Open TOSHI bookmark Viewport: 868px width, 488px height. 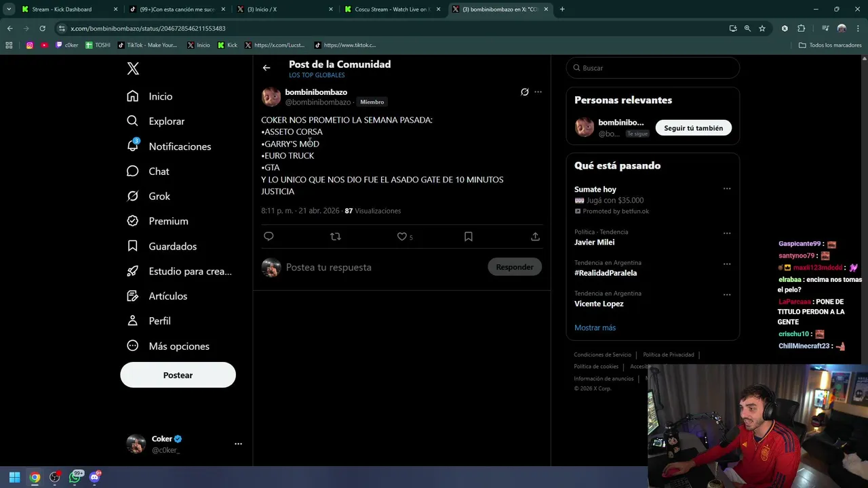(98, 45)
